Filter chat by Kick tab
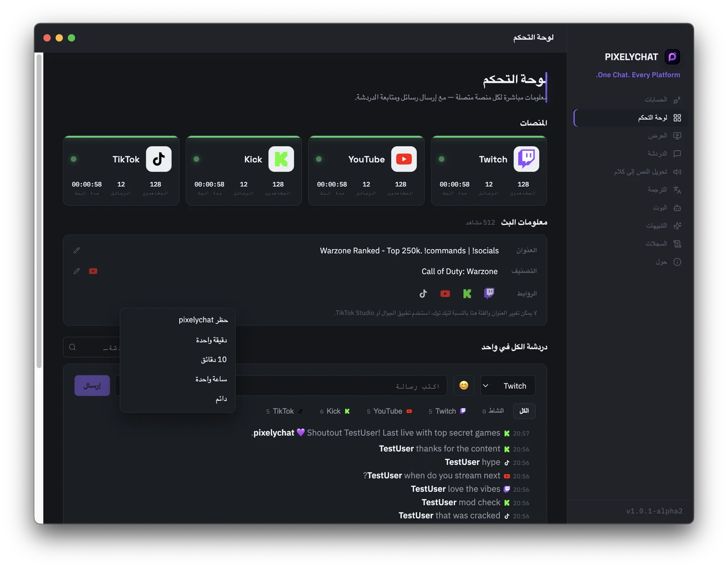Image resolution: width=728 pixels, height=569 pixels. pos(335,411)
